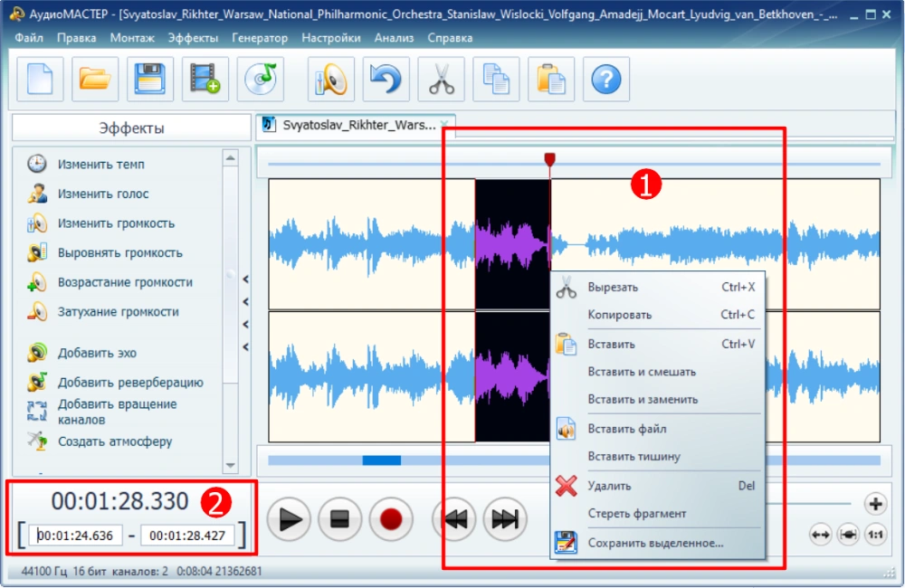Close the Svyatoslav_Rikhter_Wars... tab
Screen dimensions: 905x588
(443, 124)
